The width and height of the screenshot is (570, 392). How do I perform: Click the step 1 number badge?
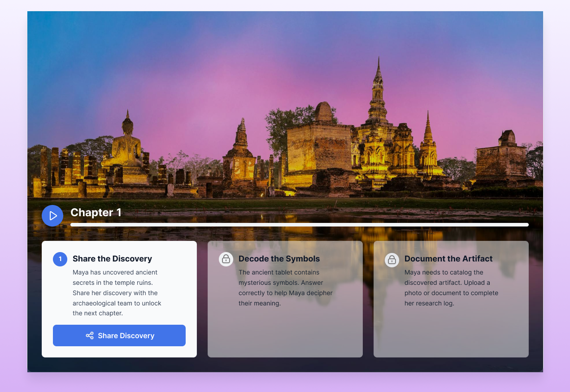coord(60,259)
